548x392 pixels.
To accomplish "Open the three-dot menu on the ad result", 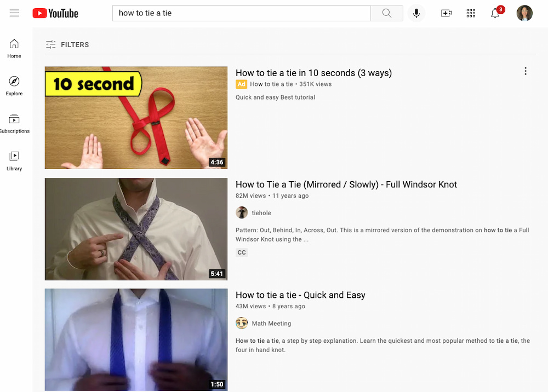I will pyautogui.click(x=526, y=71).
